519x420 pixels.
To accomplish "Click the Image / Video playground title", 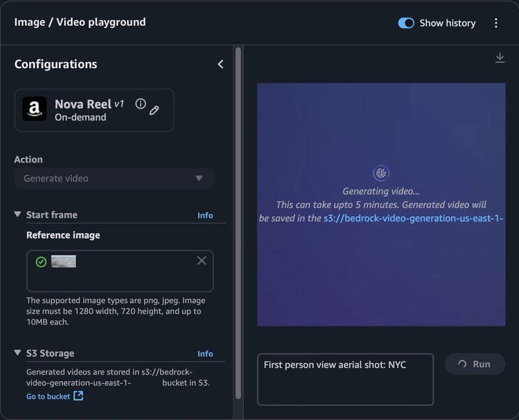I will click(80, 22).
